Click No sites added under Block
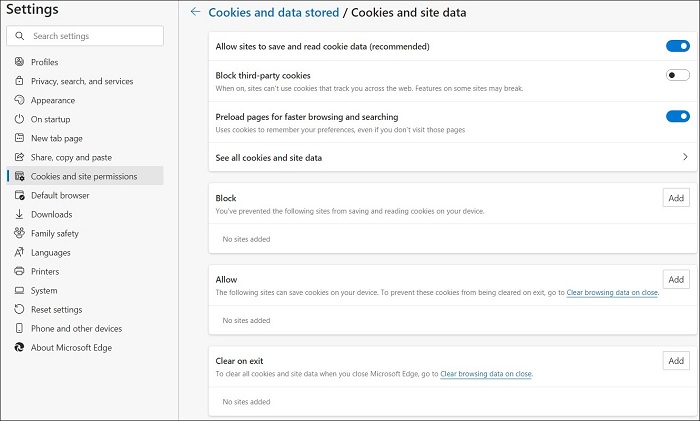This screenshot has height=421, width=700. [246, 239]
